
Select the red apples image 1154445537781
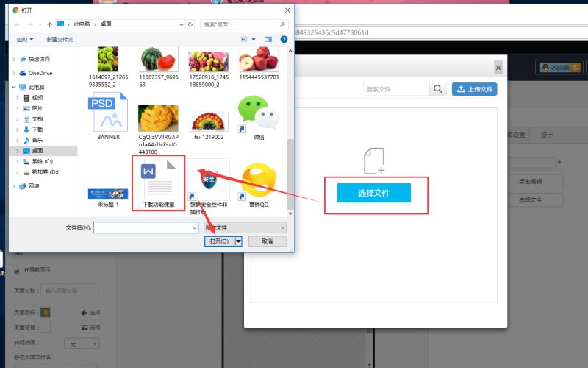point(259,59)
